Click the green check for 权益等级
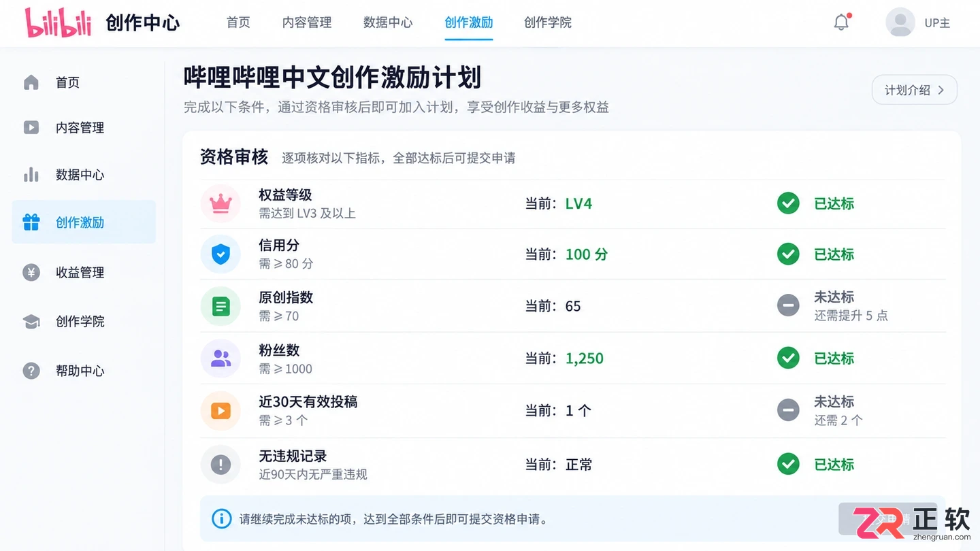The image size is (980, 551). pyautogui.click(x=788, y=203)
